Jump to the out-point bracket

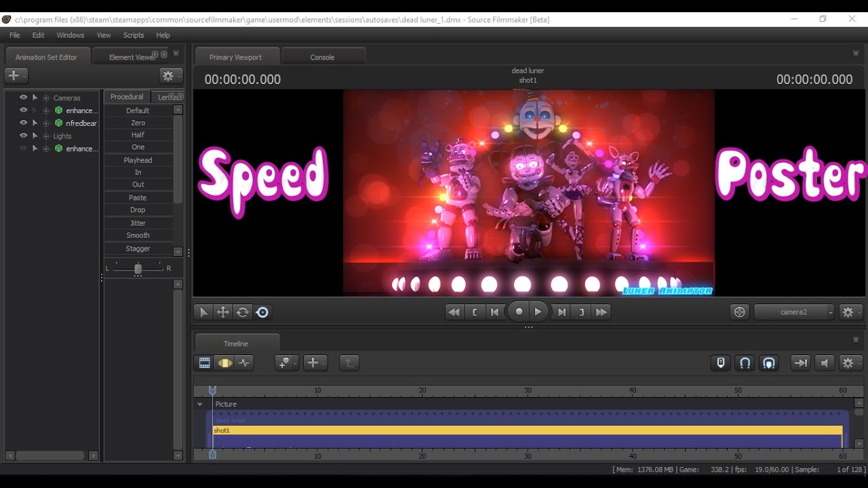[581, 312]
